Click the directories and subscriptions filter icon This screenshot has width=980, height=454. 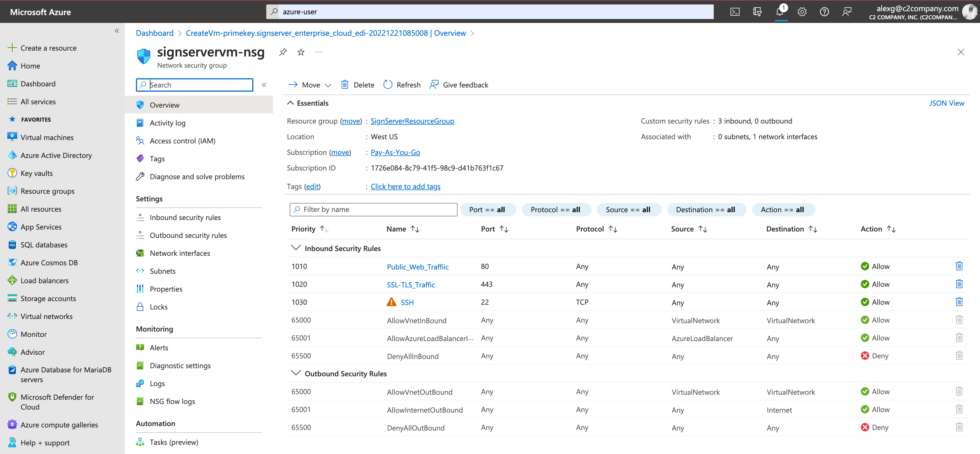click(x=757, y=12)
